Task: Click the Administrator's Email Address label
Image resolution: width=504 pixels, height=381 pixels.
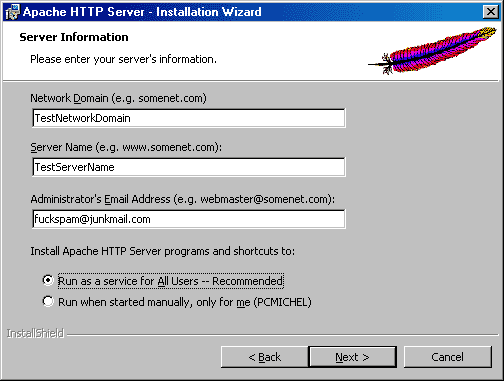Action: (183, 199)
